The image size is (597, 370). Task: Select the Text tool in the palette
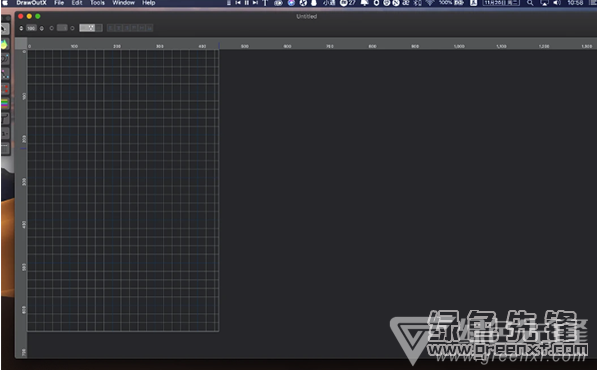click(x=5, y=118)
